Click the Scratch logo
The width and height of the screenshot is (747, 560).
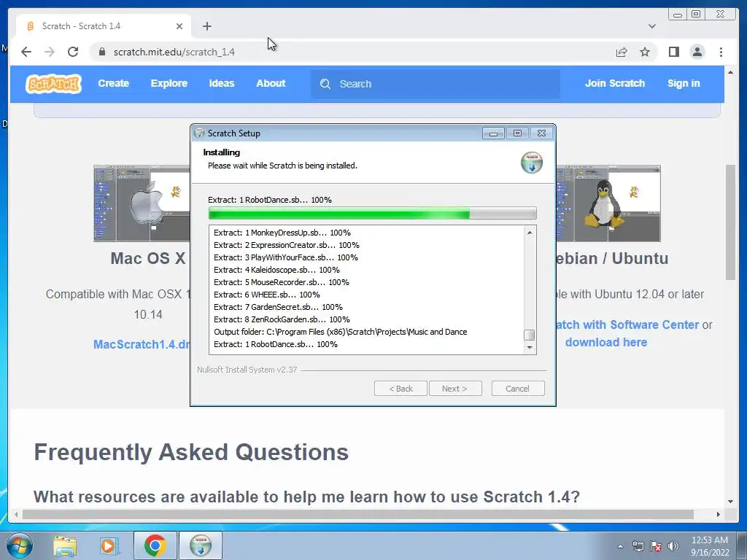53,84
